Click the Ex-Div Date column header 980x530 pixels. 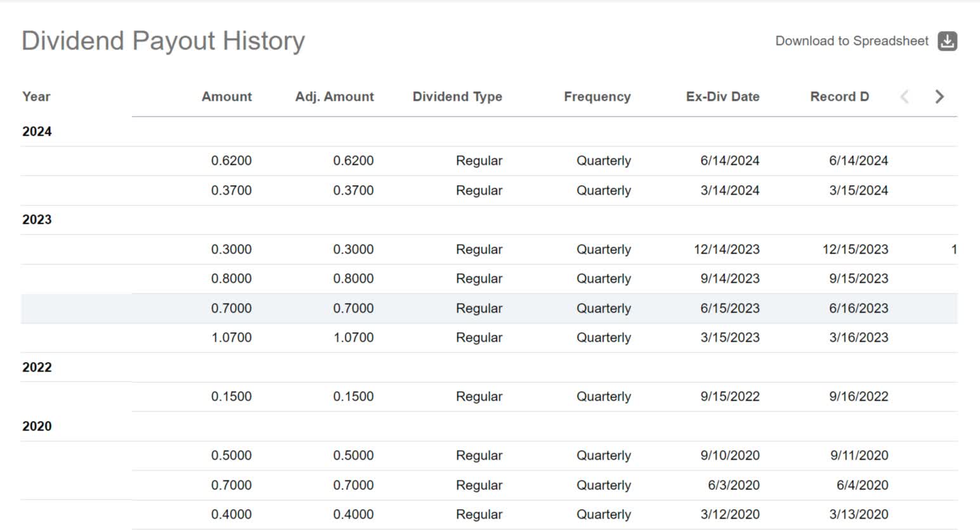pyautogui.click(x=723, y=96)
